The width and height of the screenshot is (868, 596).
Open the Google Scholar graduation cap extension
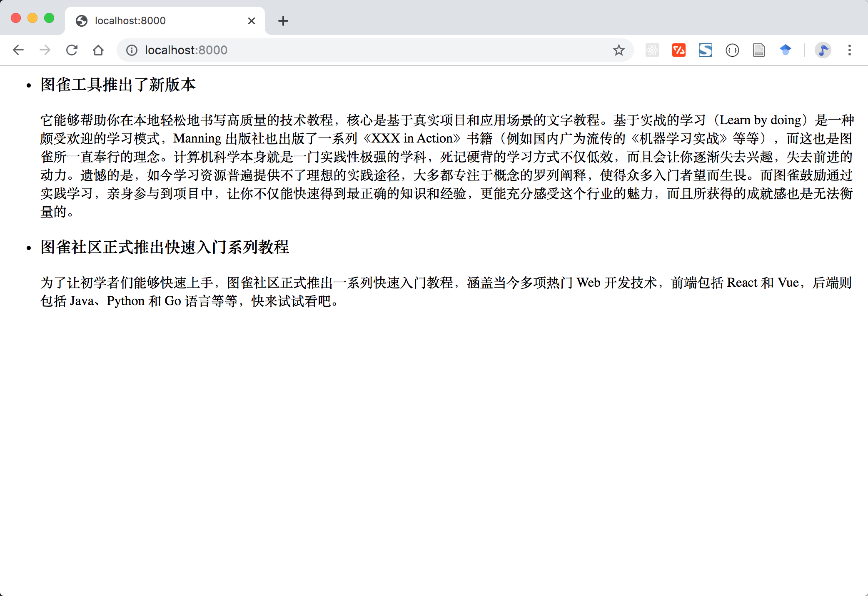point(785,50)
